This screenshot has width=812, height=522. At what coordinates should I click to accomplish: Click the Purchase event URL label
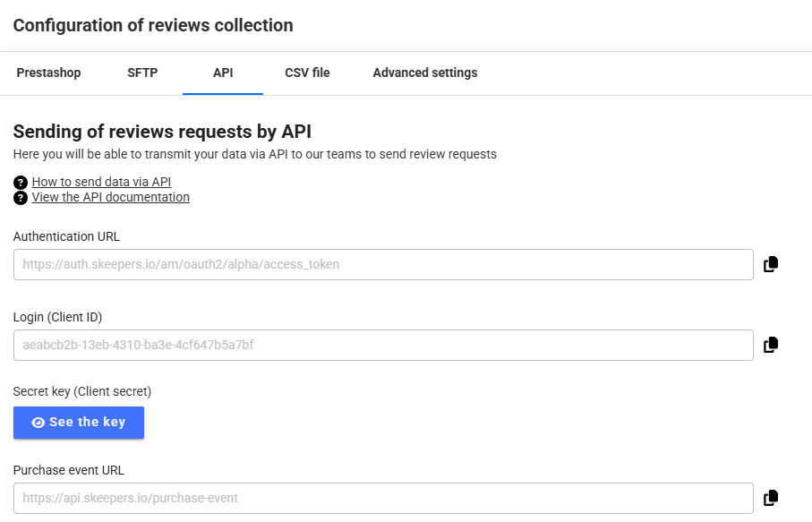click(x=69, y=470)
